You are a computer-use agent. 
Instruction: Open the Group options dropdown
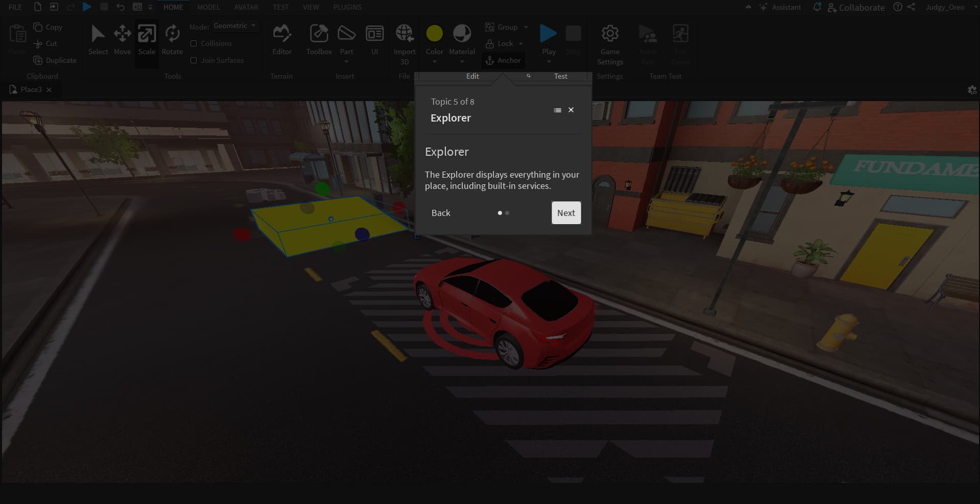(527, 27)
